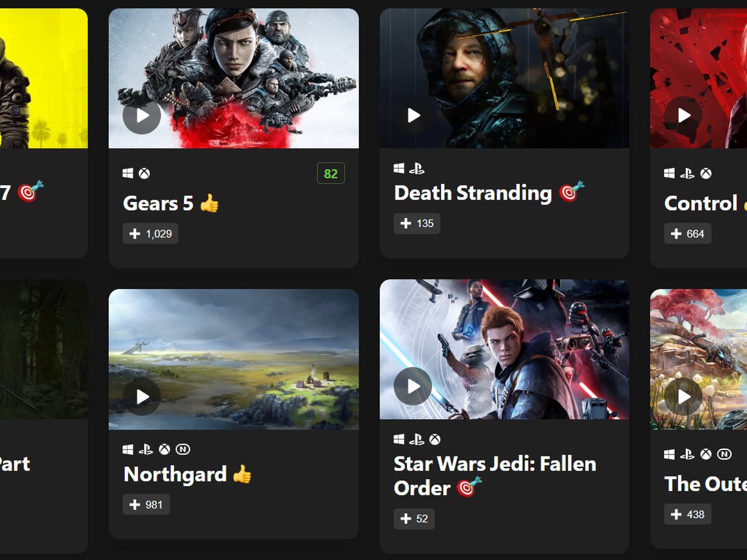Image resolution: width=747 pixels, height=560 pixels.
Task: Click the Windows icon on Control card
Action: click(x=669, y=173)
